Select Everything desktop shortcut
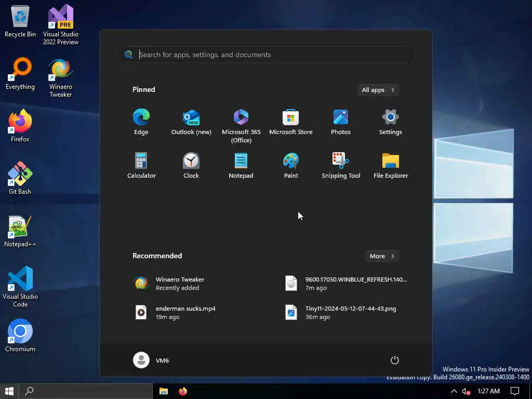Screen dimensions: 532x399 [20, 74]
